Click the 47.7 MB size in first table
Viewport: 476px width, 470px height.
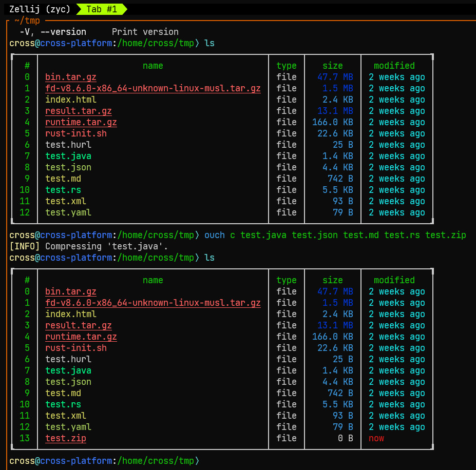(x=335, y=77)
